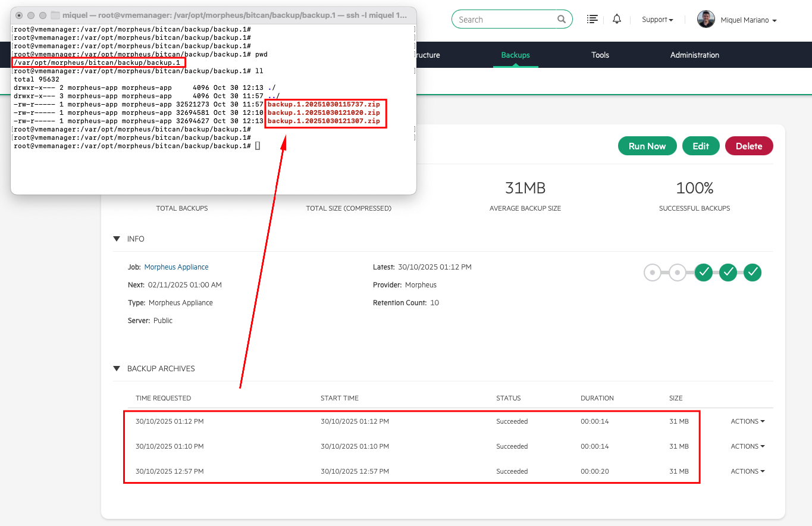Switch to the Backups tab
Screen dimensions: 812x526
pyautogui.click(x=515, y=55)
